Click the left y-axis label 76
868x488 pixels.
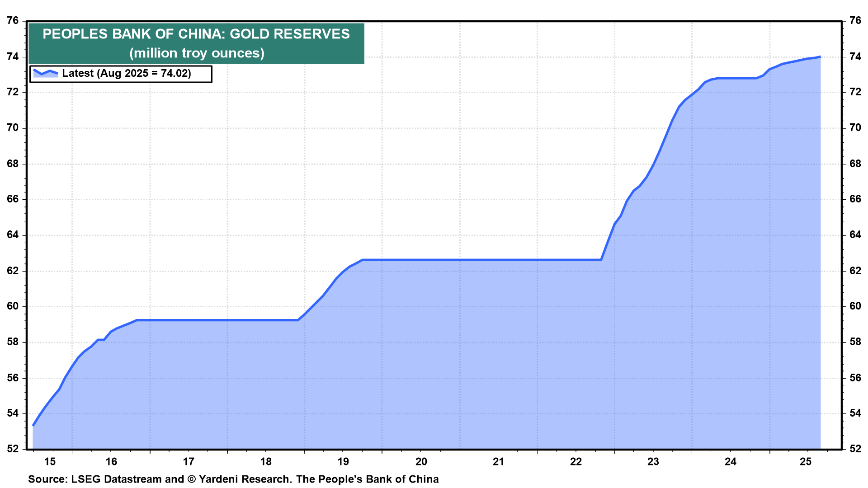point(13,21)
